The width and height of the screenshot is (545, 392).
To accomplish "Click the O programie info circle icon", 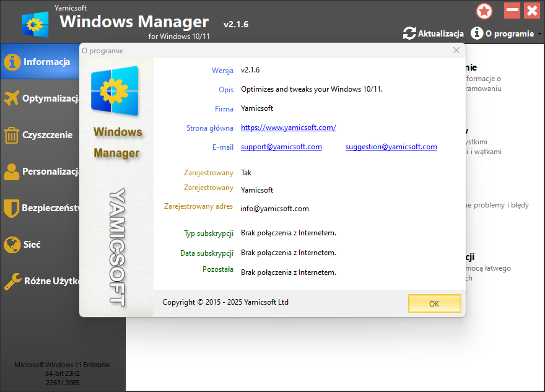I will pos(477,33).
